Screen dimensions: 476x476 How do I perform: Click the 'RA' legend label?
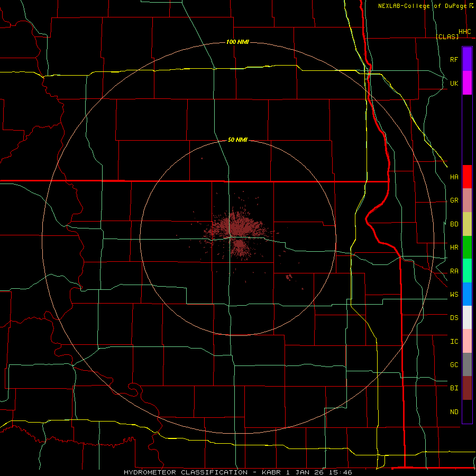[x=454, y=271]
